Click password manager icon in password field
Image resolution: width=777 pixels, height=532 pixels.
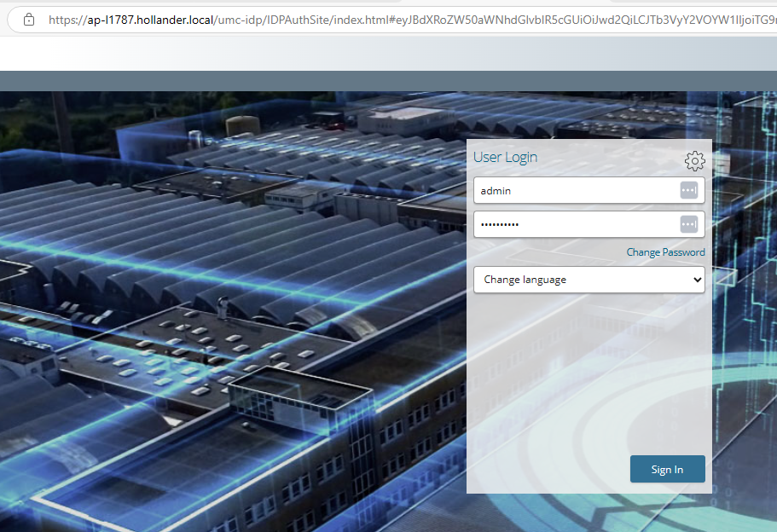(x=689, y=224)
